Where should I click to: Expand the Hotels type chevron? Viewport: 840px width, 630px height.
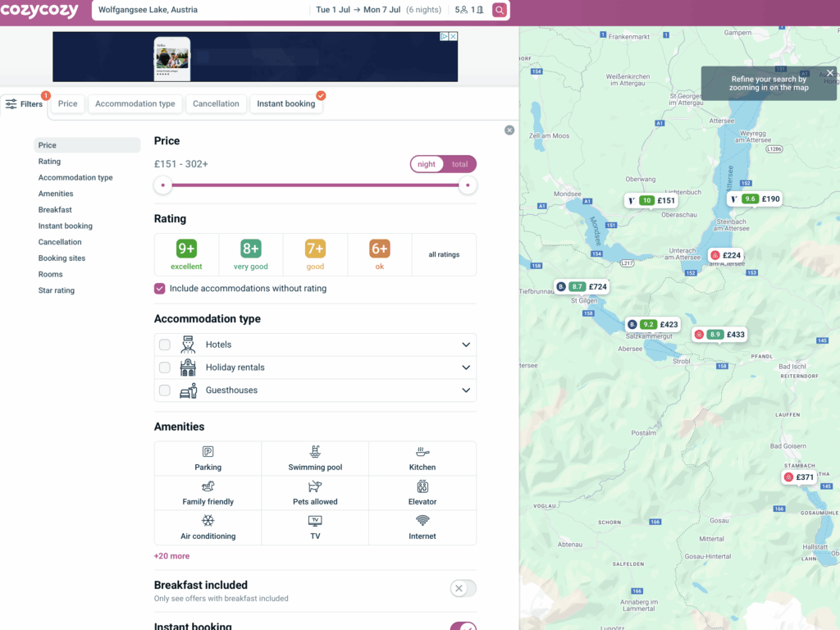click(466, 345)
